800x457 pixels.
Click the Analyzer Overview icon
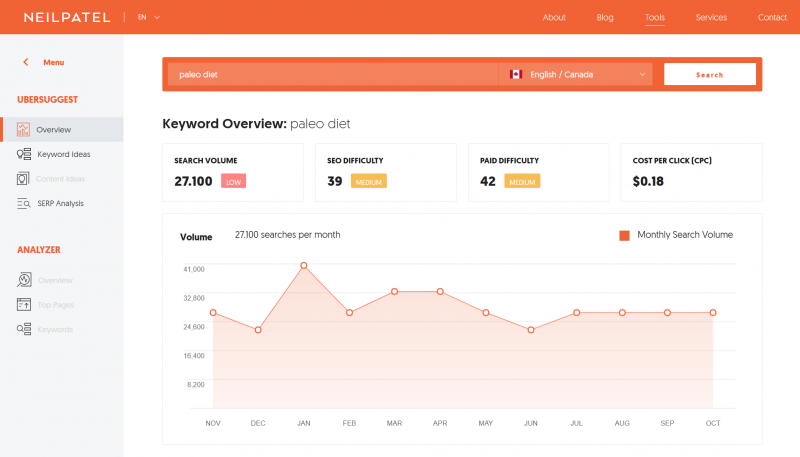[x=24, y=280]
